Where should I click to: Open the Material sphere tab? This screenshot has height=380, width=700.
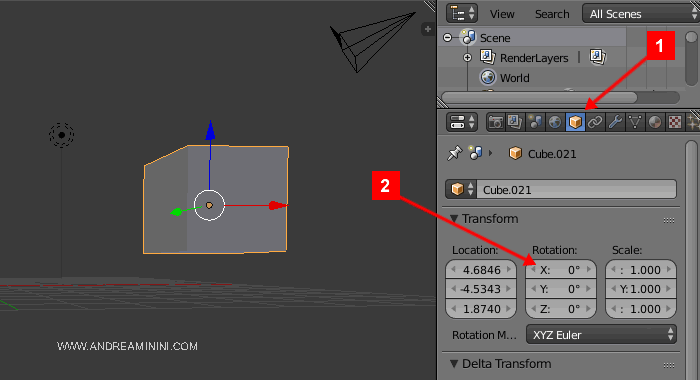tap(655, 122)
